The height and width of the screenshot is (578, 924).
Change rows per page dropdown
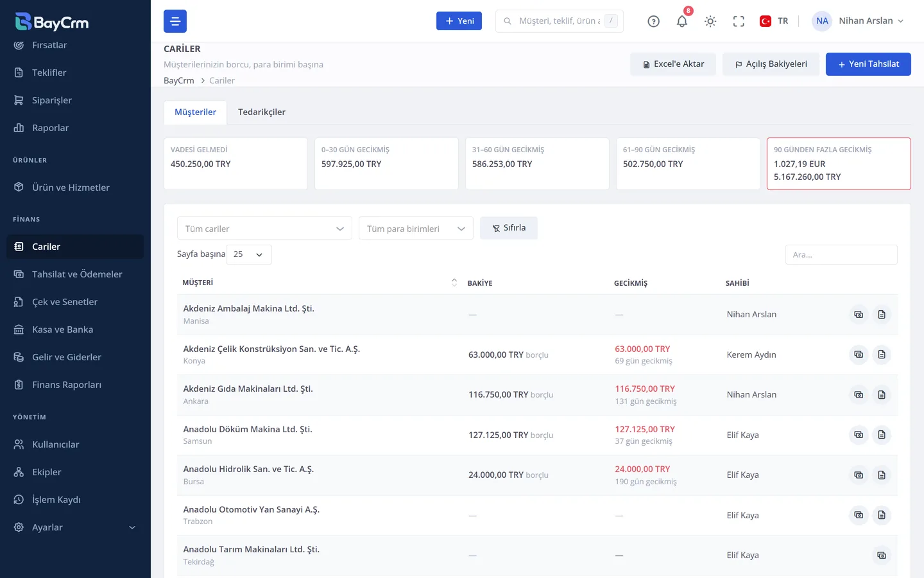coord(249,254)
